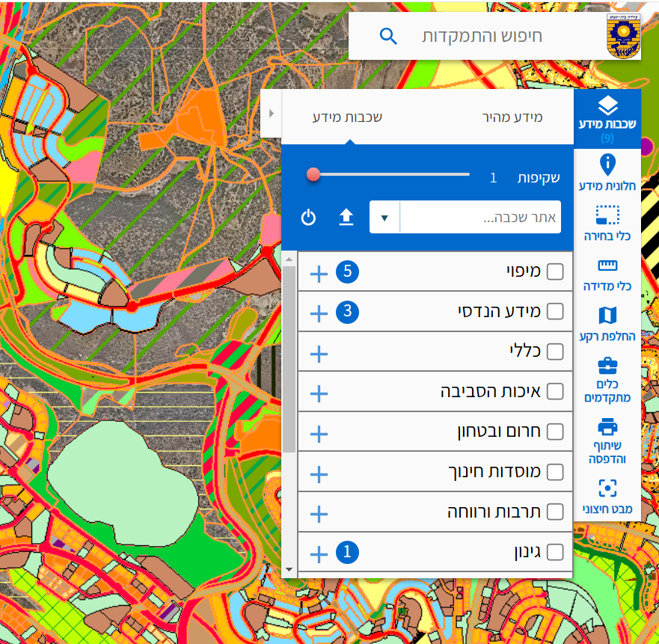Click the חיפוש והתמקדות search box
Screen dimensions: 659x644
[482, 36]
